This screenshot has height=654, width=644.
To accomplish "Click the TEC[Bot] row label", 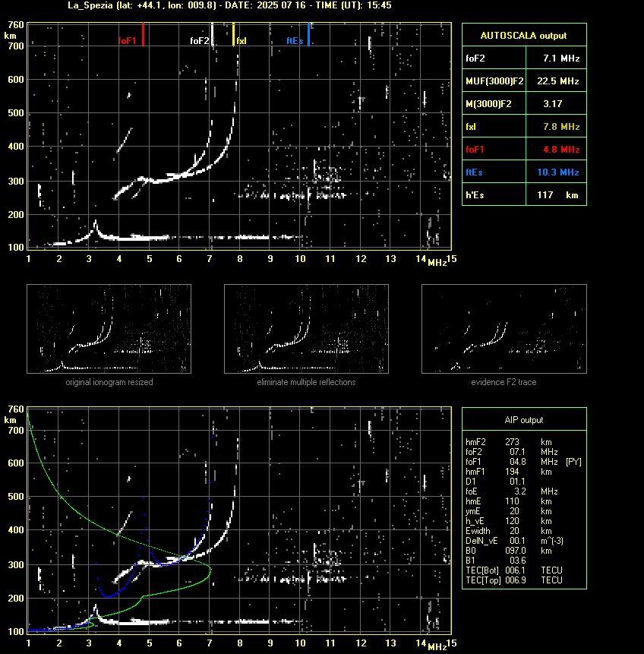I will (x=483, y=570).
